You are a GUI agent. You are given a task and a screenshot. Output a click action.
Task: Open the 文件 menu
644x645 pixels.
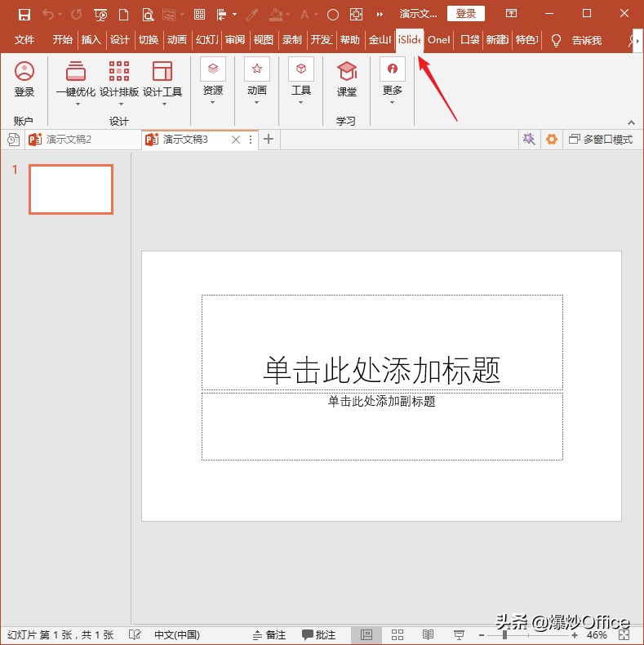pos(24,40)
